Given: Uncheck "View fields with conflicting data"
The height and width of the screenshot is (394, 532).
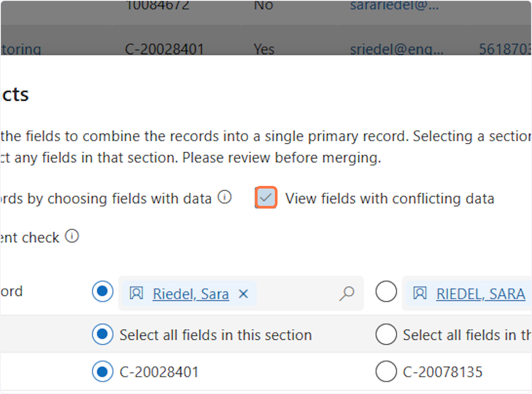Looking at the screenshot, I should 265,198.
